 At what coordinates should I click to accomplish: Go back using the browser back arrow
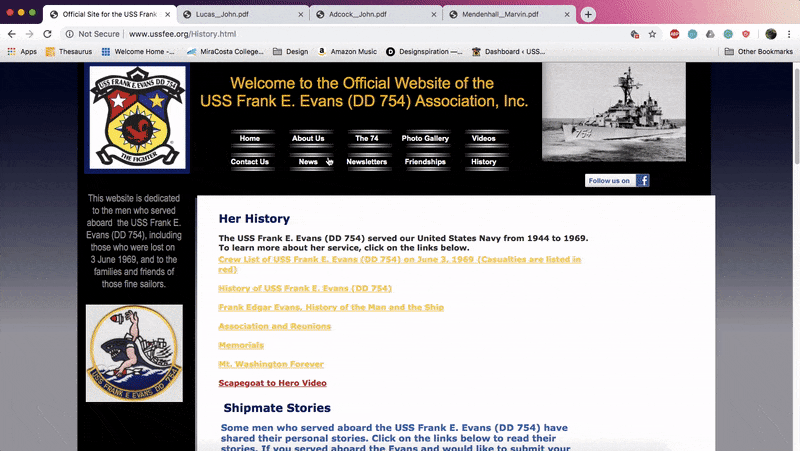(12, 34)
